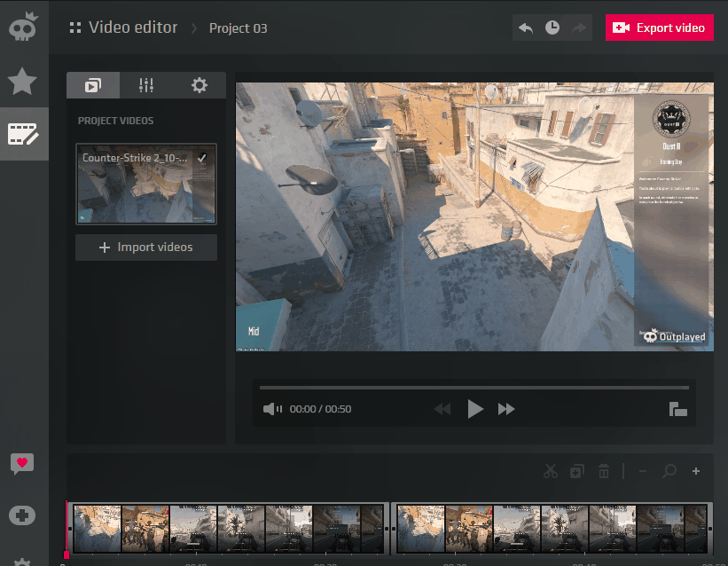Undo the last edit

526,28
